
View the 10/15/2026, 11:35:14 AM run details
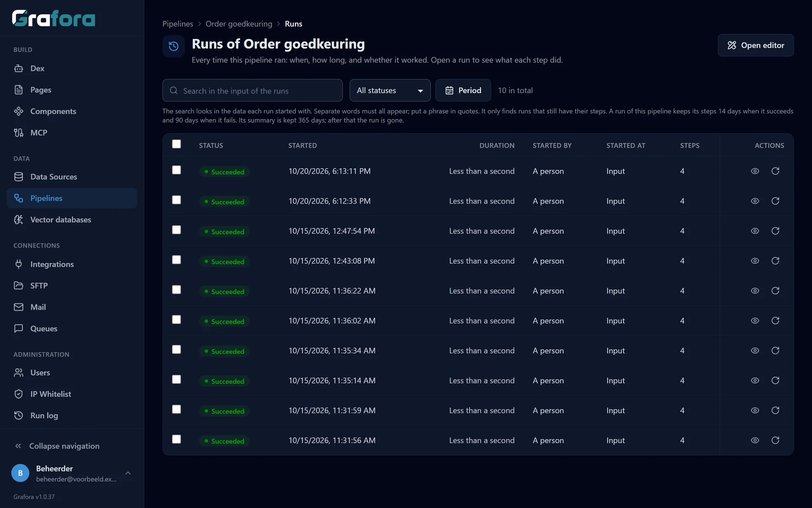pos(755,381)
